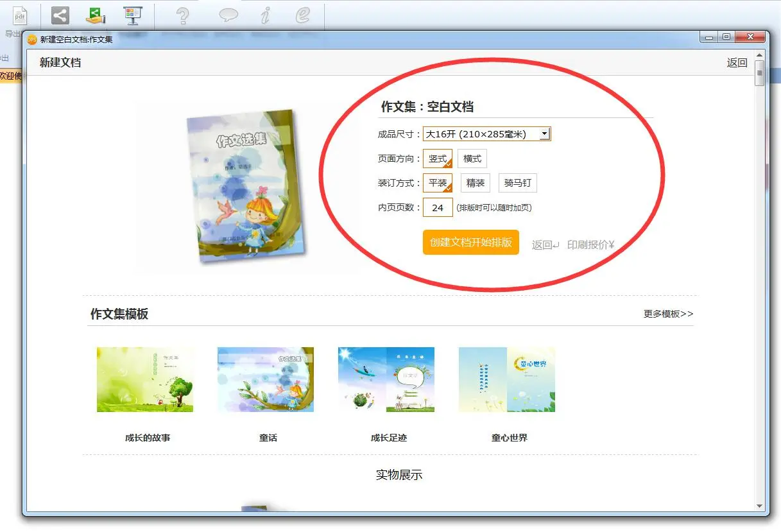781x532 pixels.
Task: Select the 童心世界 template thumbnail
Action: [507, 379]
